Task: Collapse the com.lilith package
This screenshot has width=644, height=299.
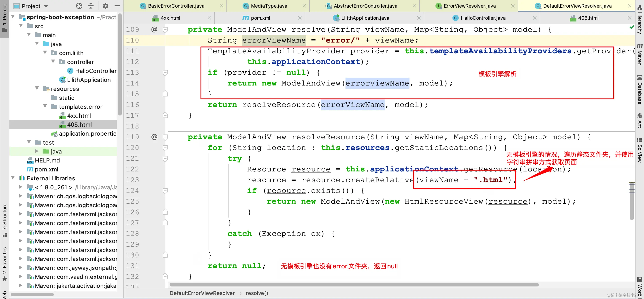Action: (45, 53)
